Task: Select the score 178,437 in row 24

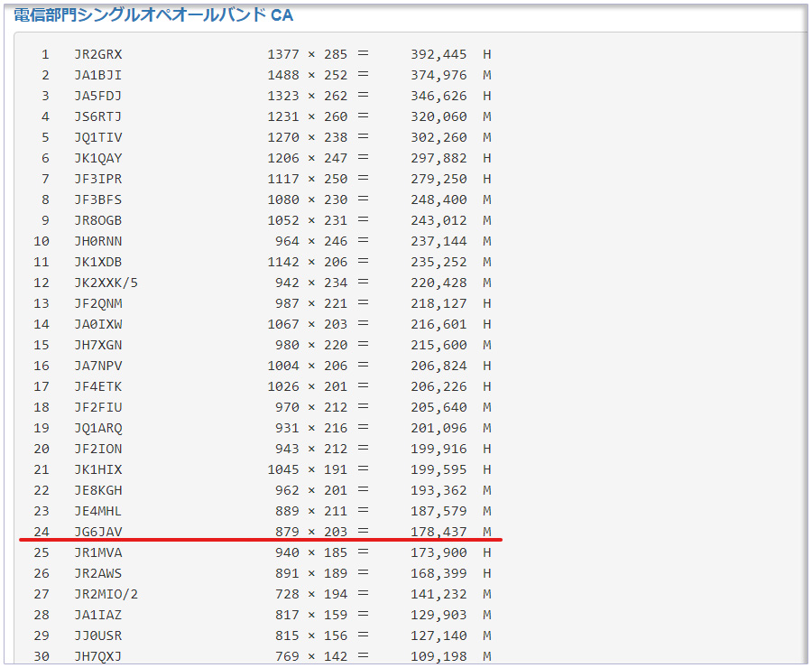Action: pos(438,532)
